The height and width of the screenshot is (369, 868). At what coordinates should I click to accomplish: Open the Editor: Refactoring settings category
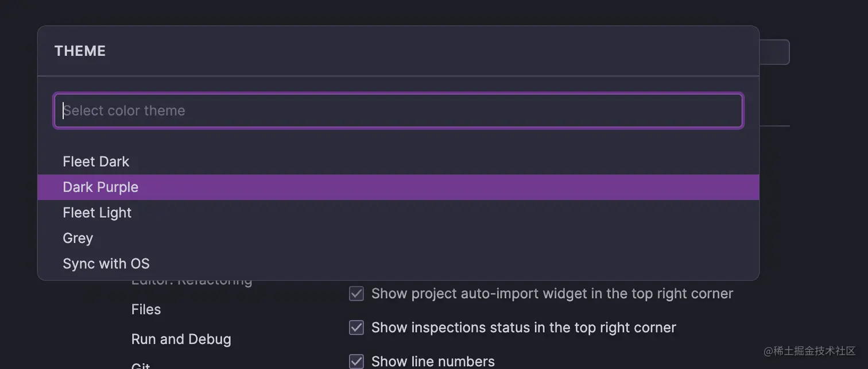pos(192,283)
